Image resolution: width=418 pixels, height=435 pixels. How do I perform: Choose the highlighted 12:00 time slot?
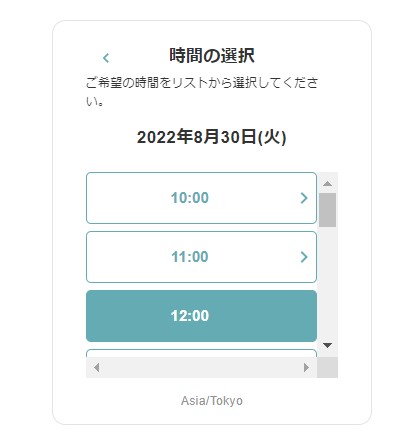(201, 316)
